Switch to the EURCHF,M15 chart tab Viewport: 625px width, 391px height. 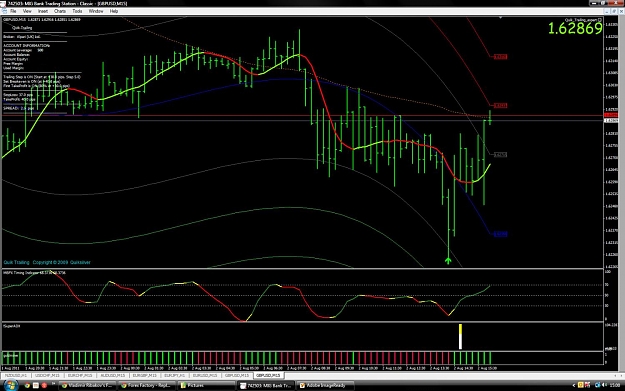coord(80,375)
